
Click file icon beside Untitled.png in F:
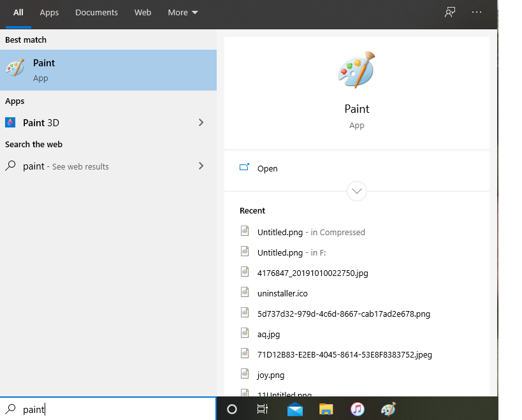[245, 251]
